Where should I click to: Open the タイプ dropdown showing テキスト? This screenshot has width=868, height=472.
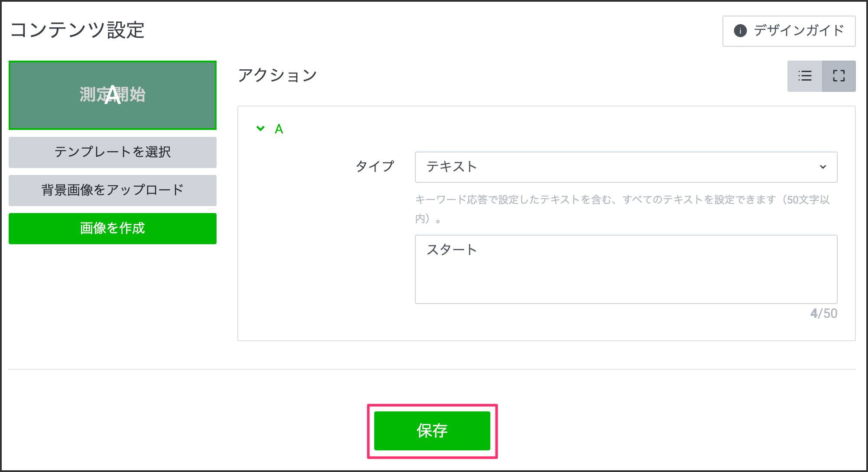pos(625,167)
